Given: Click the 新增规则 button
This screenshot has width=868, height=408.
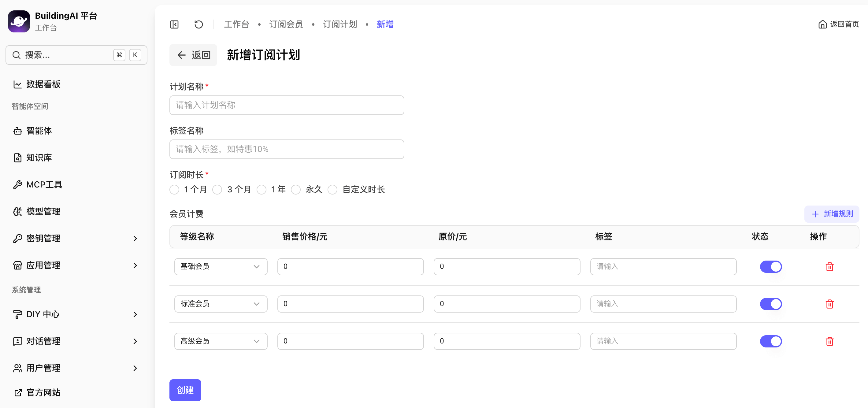Looking at the screenshot, I should pyautogui.click(x=831, y=214).
